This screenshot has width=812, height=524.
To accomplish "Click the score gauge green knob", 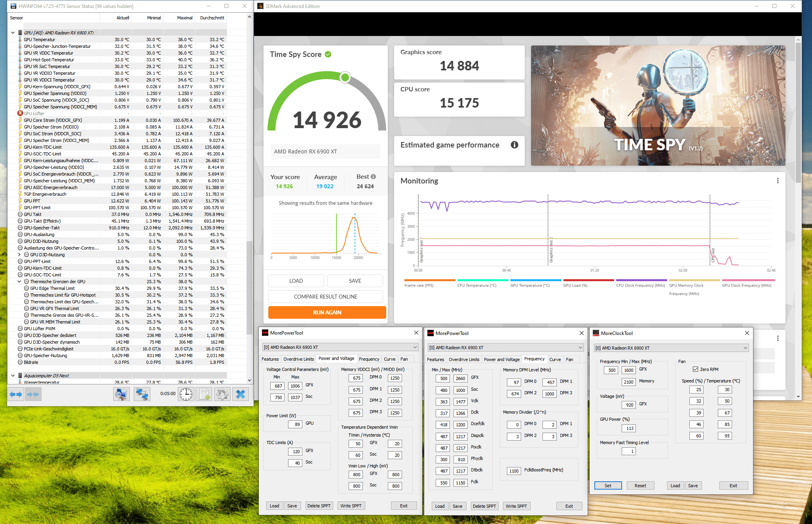I will (x=345, y=77).
